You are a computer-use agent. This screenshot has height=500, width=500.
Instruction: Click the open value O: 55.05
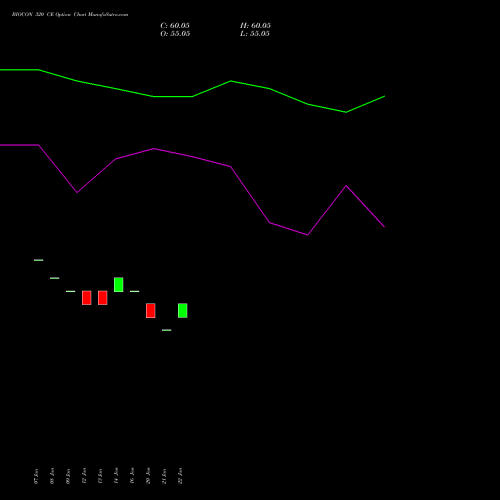[175, 34]
